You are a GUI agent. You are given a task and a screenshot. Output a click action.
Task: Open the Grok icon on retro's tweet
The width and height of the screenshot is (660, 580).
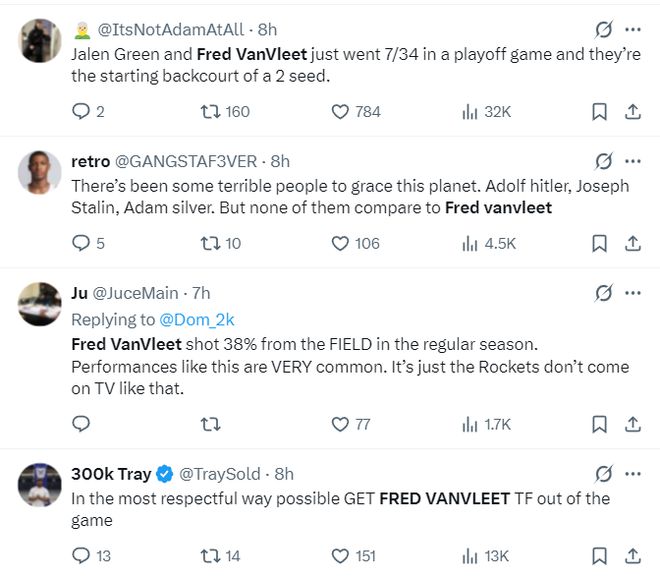pos(603,161)
